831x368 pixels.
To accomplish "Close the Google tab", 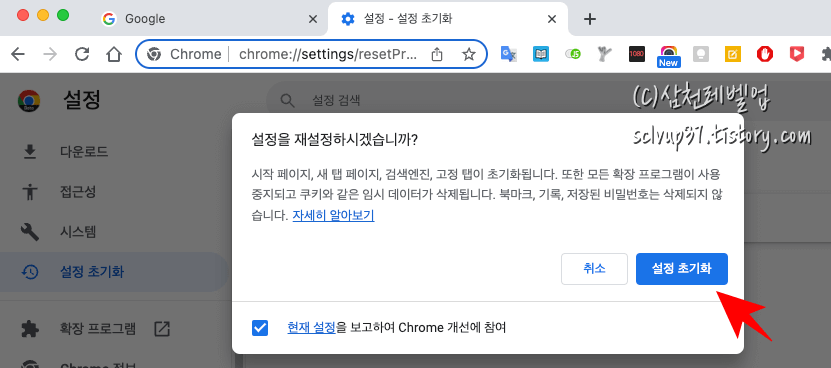I will tap(313, 19).
